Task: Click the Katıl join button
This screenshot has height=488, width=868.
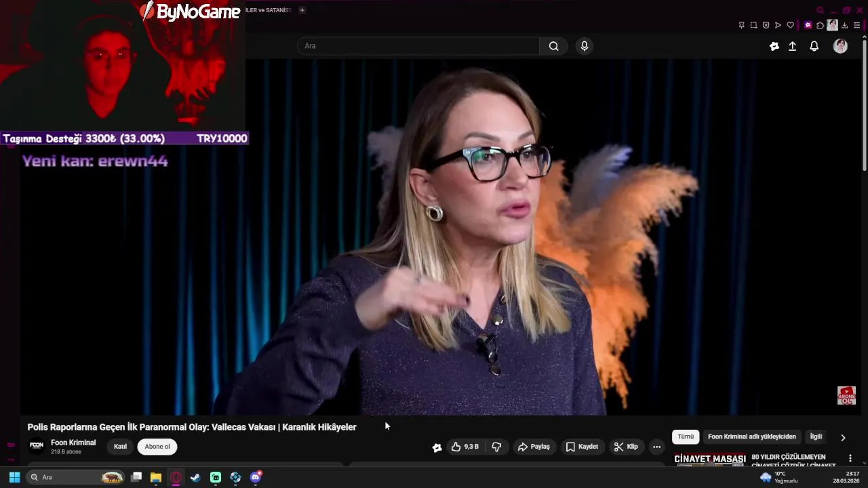Action: click(x=120, y=447)
